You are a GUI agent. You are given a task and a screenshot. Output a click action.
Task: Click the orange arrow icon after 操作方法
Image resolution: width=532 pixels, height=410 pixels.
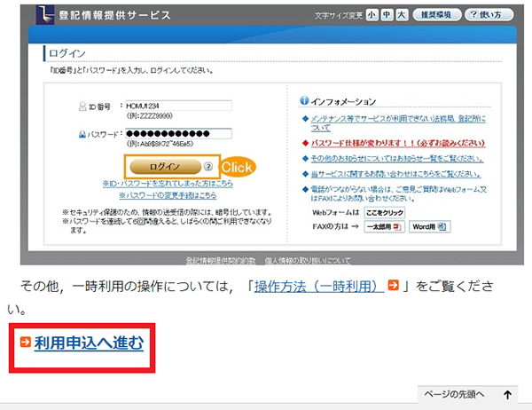coord(394,285)
